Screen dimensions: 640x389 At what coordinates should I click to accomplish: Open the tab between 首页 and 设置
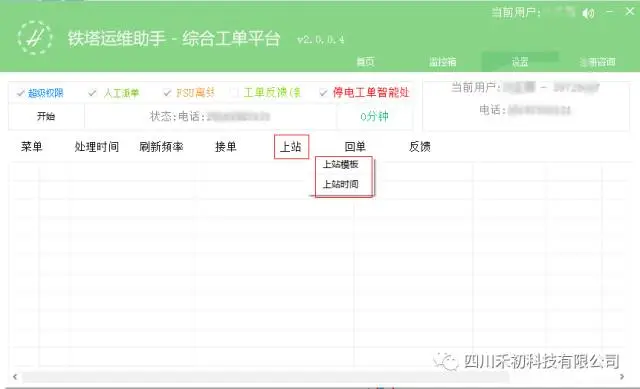[x=443, y=62]
